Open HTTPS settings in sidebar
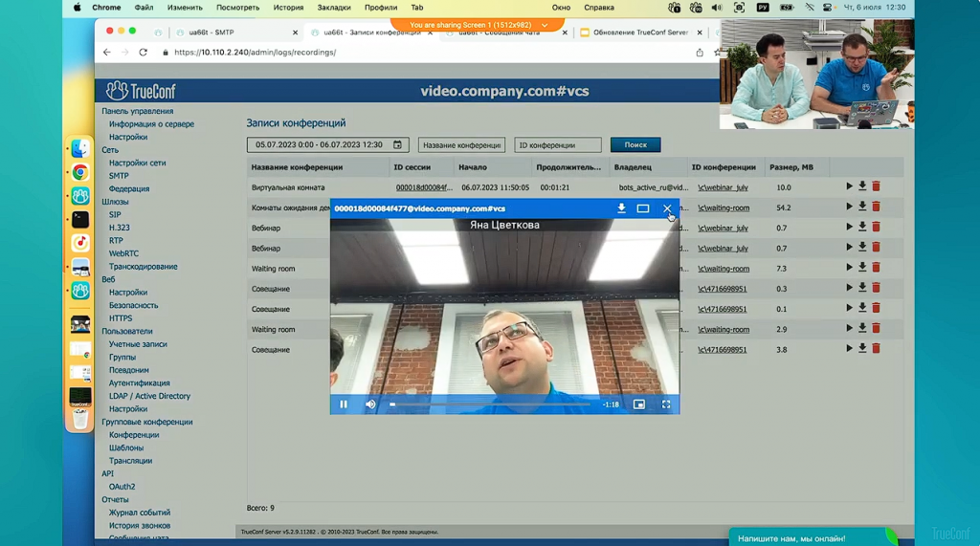980x546 pixels. click(121, 318)
